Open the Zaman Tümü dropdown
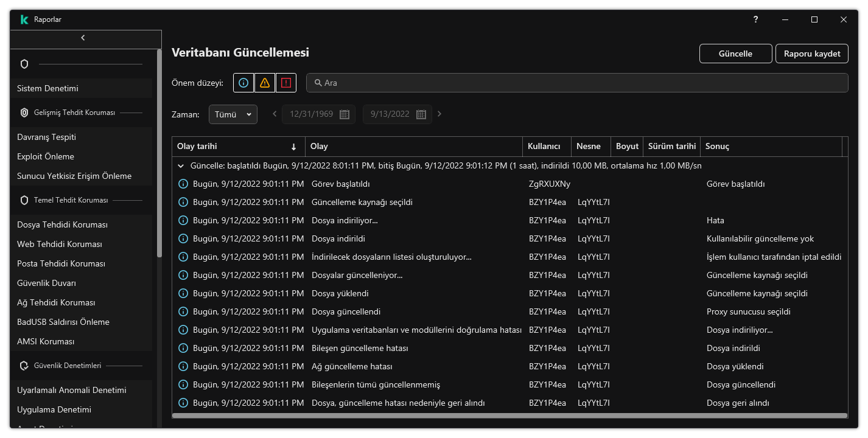868x438 pixels. 233,114
